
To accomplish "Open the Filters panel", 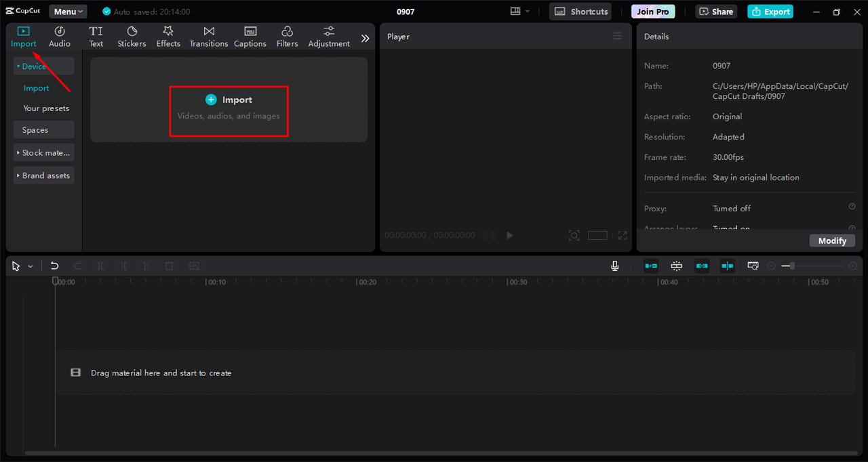I will pos(287,37).
